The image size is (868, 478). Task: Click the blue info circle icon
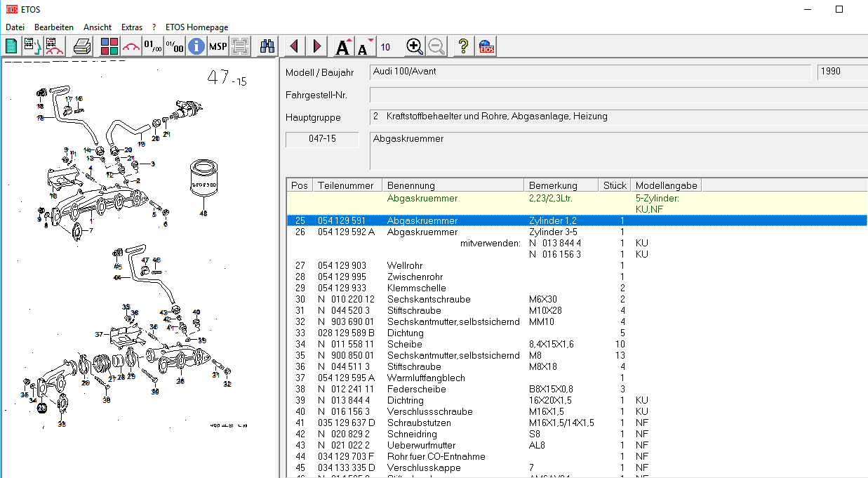pos(196,47)
